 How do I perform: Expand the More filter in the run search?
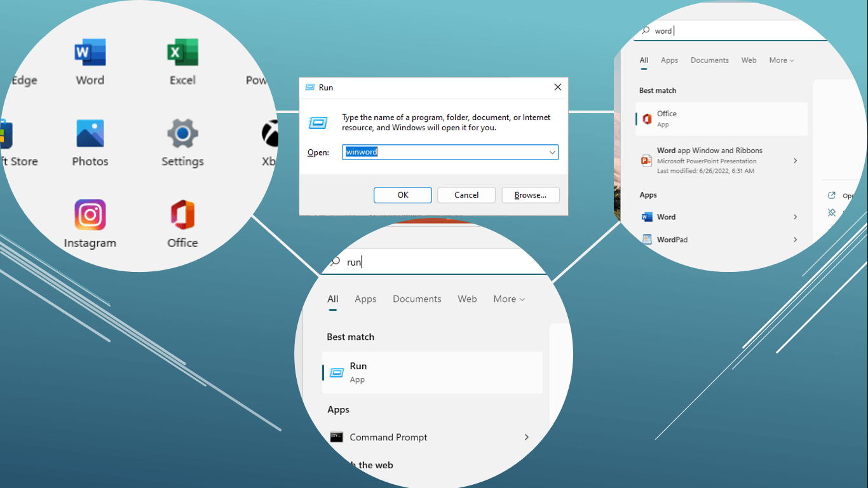point(509,299)
